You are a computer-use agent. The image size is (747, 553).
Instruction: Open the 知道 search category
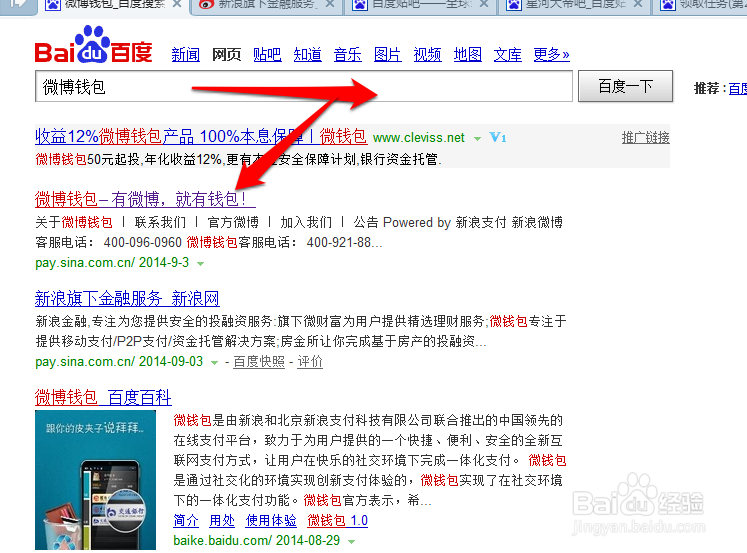pyautogui.click(x=308, y=55)
